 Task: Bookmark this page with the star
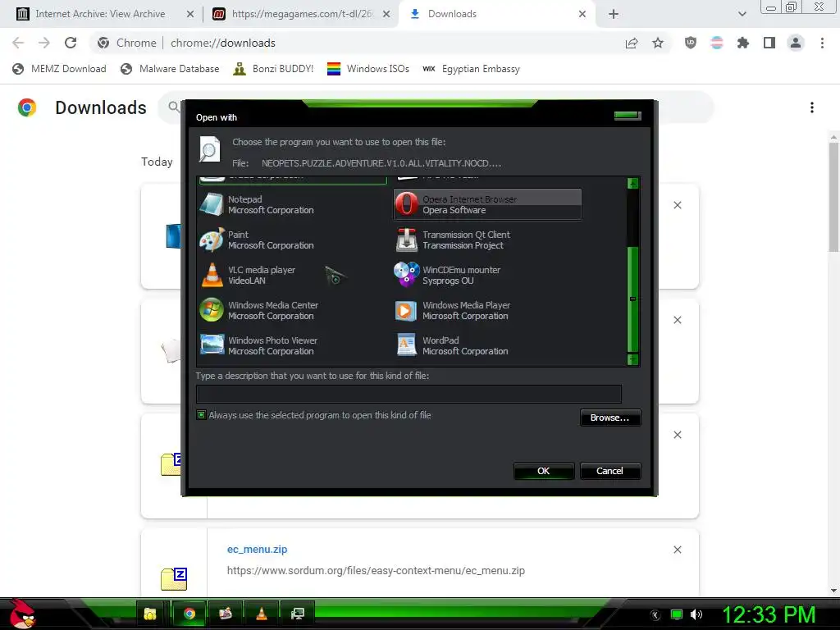coord(658,43)
